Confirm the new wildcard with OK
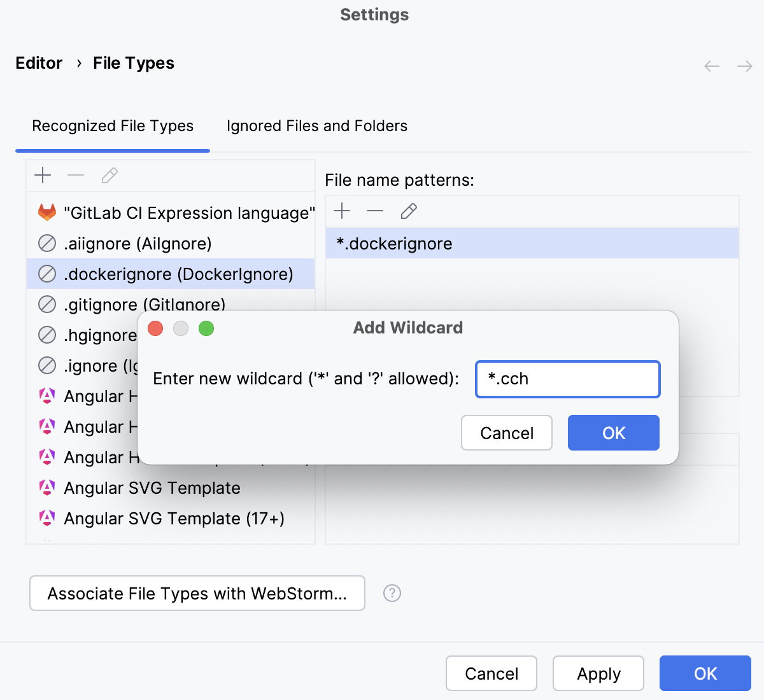The width and height of the screenshot is (764, 700). click(x=613, y=433)
